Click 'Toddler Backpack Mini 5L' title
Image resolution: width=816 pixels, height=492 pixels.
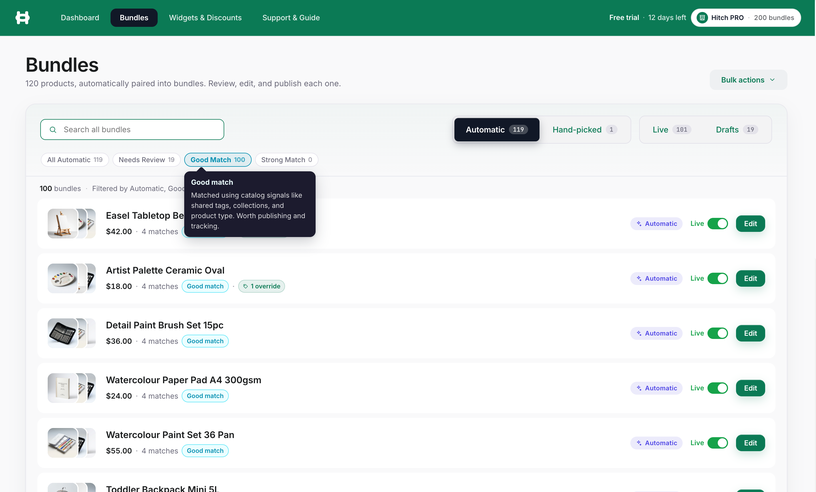162,488
